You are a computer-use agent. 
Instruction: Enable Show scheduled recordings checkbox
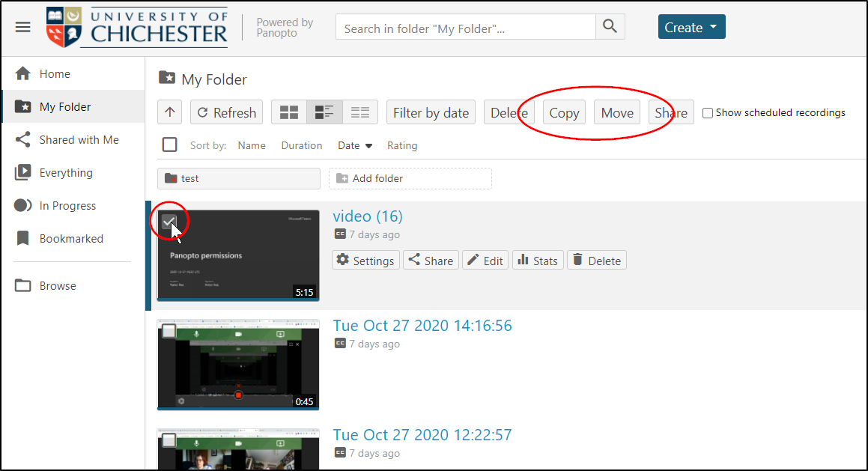[708, 113]
